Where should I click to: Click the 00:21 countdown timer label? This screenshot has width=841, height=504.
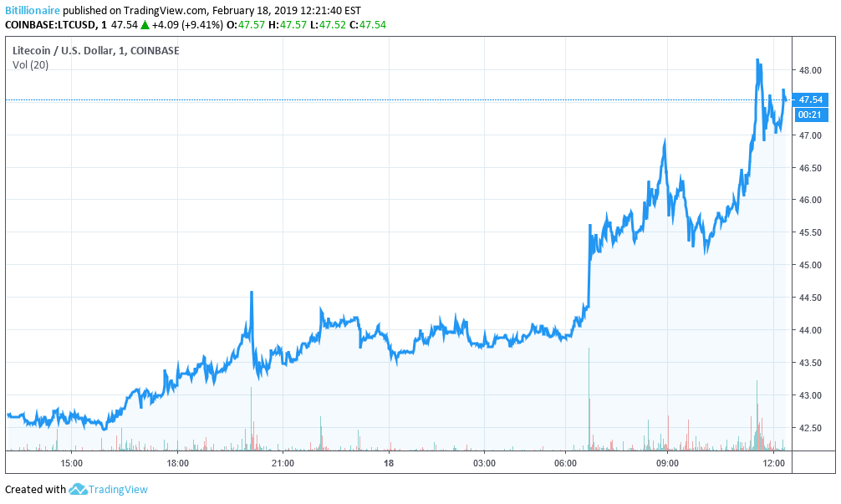click(x=808, y=115)
